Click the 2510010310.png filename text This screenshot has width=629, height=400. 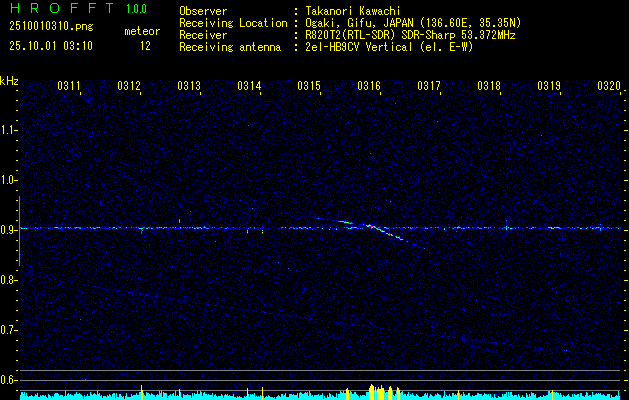pos(51,27)
